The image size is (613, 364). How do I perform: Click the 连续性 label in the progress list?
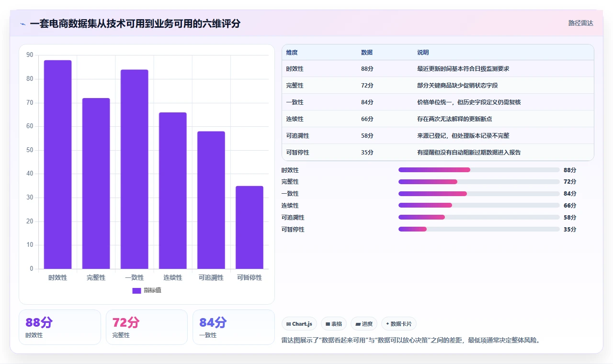tap(290, 205)
